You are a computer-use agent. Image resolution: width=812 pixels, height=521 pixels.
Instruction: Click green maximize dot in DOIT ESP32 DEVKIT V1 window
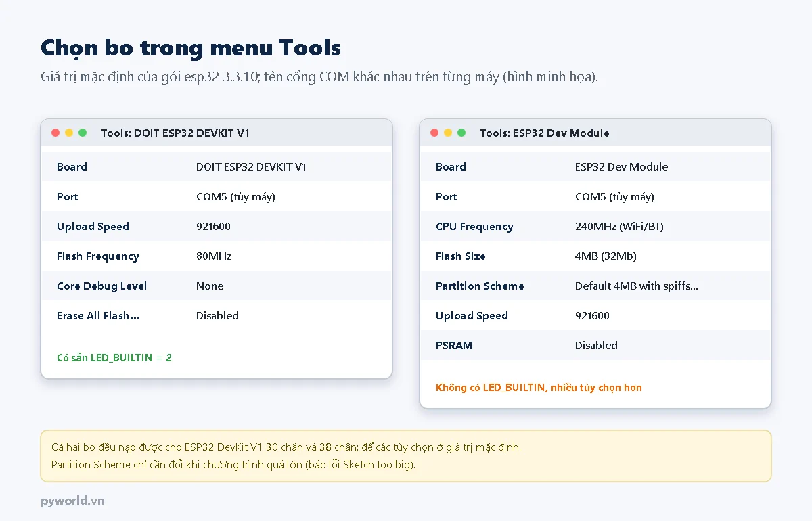click(83, 133)
